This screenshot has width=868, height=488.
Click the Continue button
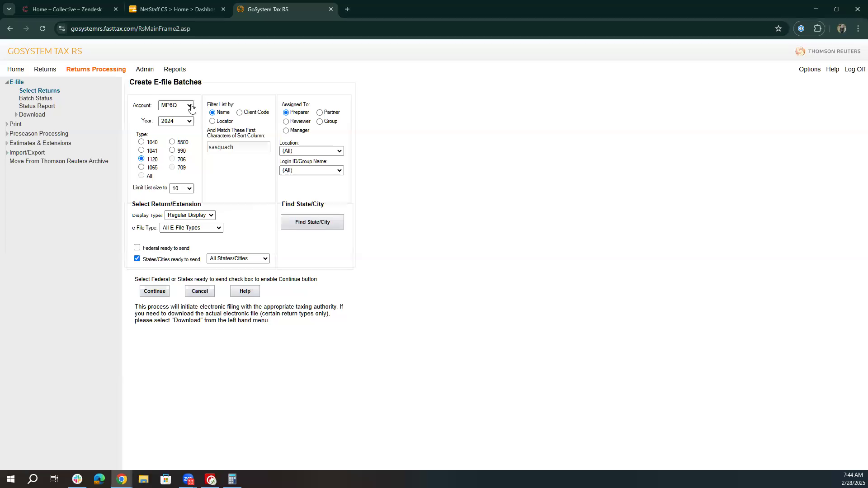[154, 291]
